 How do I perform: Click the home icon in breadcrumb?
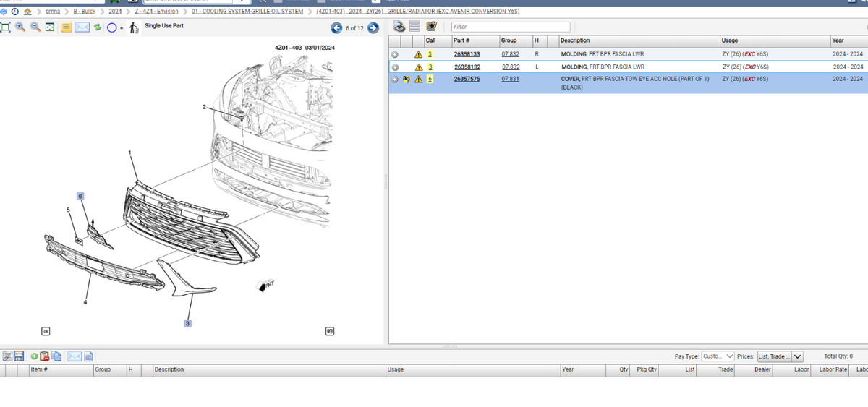[x=27, y=12]
